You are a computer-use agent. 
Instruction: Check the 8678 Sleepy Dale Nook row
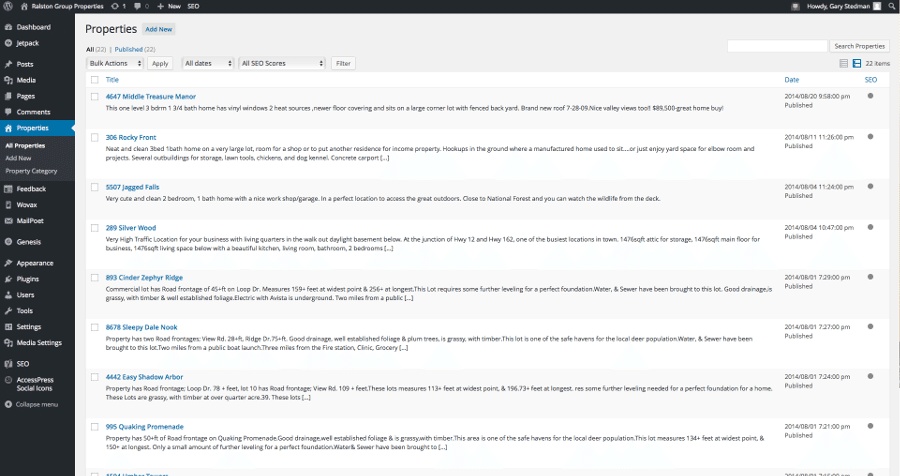pos(95,327)
